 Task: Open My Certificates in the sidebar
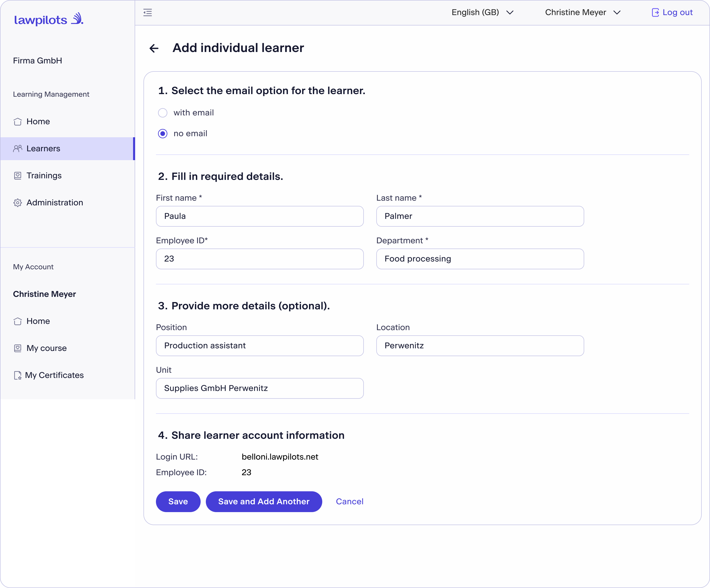[68, 375]
